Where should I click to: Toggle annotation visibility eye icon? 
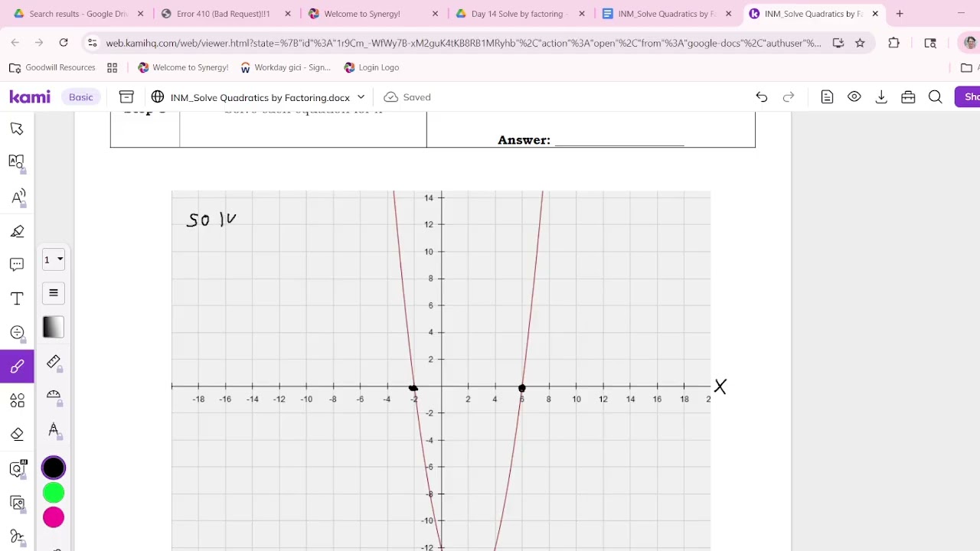click(854, 97)
